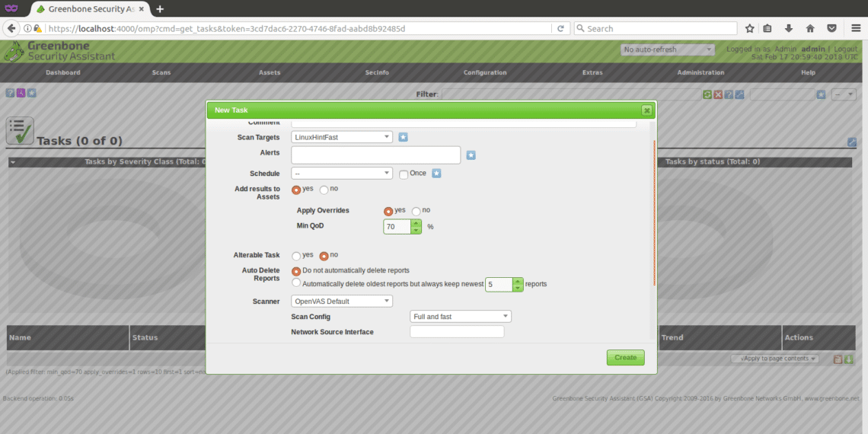This screenshot has height=434, width=868.
Task: Click the new target star icon beside Scan Targets
Action: pyautogui.click(x=403, y=137)
